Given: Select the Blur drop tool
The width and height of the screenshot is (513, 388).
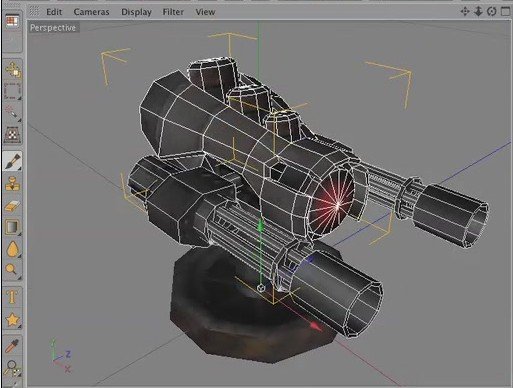Looking at the screenshot, I should [12, 249].
